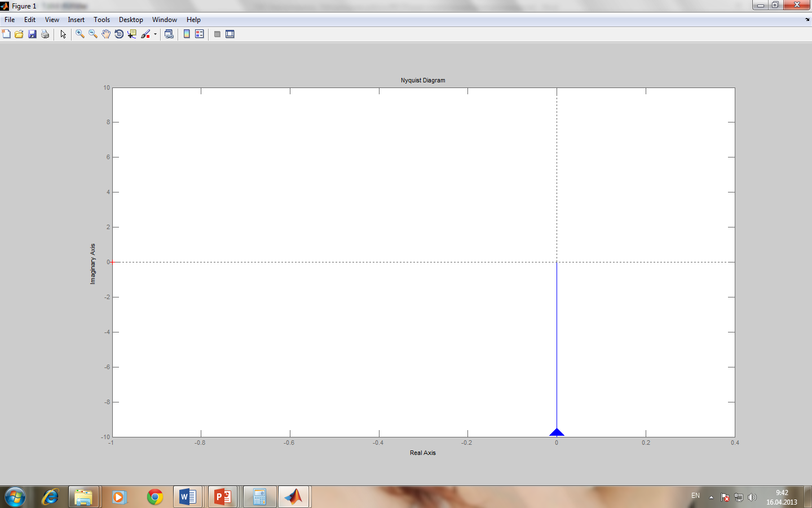Image resolution: width=812 pixels, height=508 pixels.
Task: Open the Desktop menu
Action: pyautogui.click(x=131, y=20)
